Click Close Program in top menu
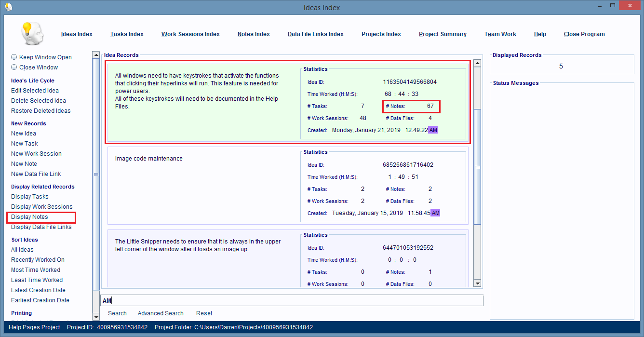The width and height of the screenshot is (644, 337). click(584, 34)
